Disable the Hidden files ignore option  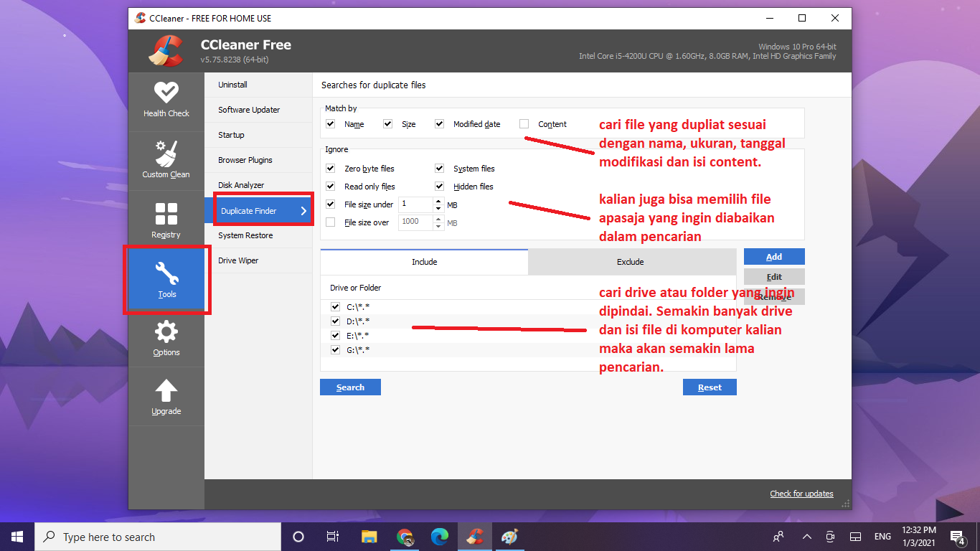pyautogui.click(x=438, y=186)
